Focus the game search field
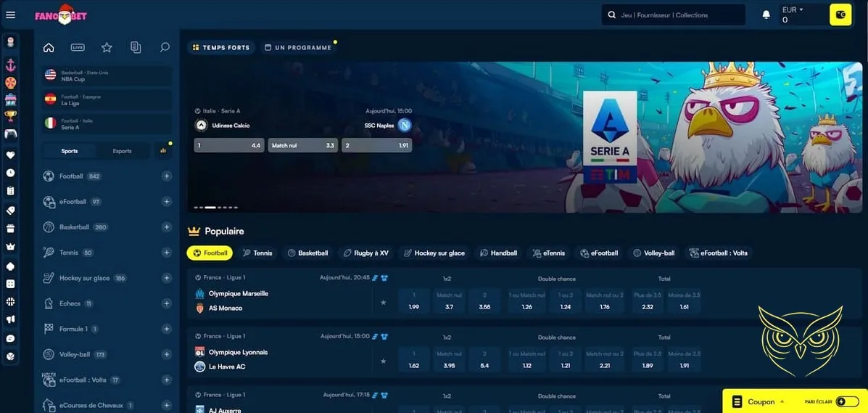 [673, 15]
